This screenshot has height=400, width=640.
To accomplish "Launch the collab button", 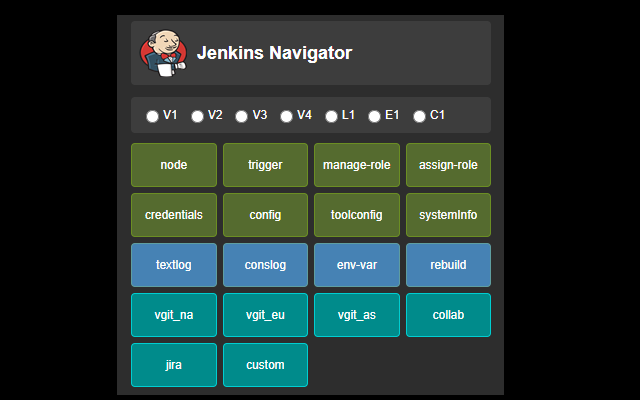I will pyautogui.click(x=448, y=315).
